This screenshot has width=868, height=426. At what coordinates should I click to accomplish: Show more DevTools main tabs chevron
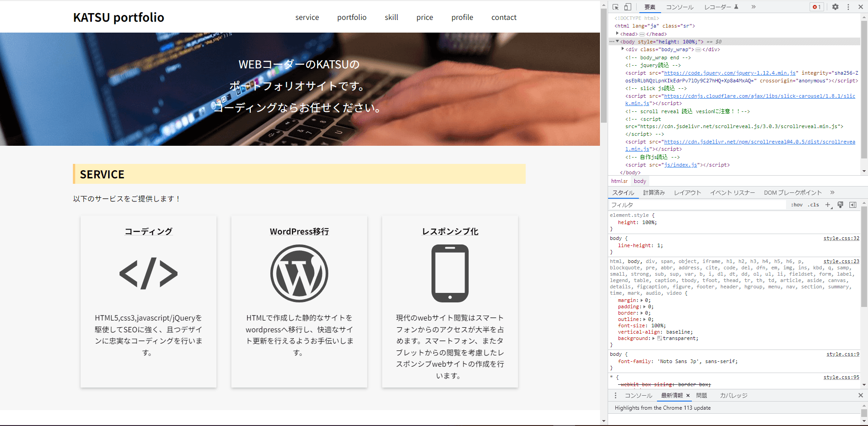753,7
